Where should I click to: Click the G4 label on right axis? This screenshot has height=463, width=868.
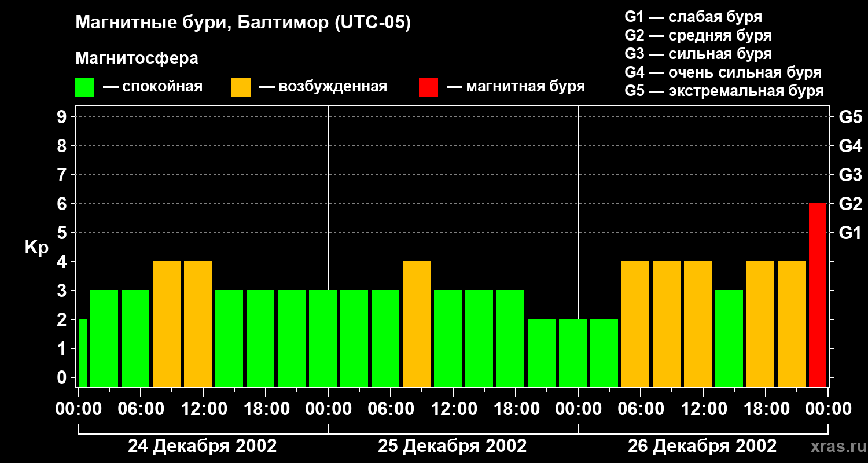click(x=850, y=146)
